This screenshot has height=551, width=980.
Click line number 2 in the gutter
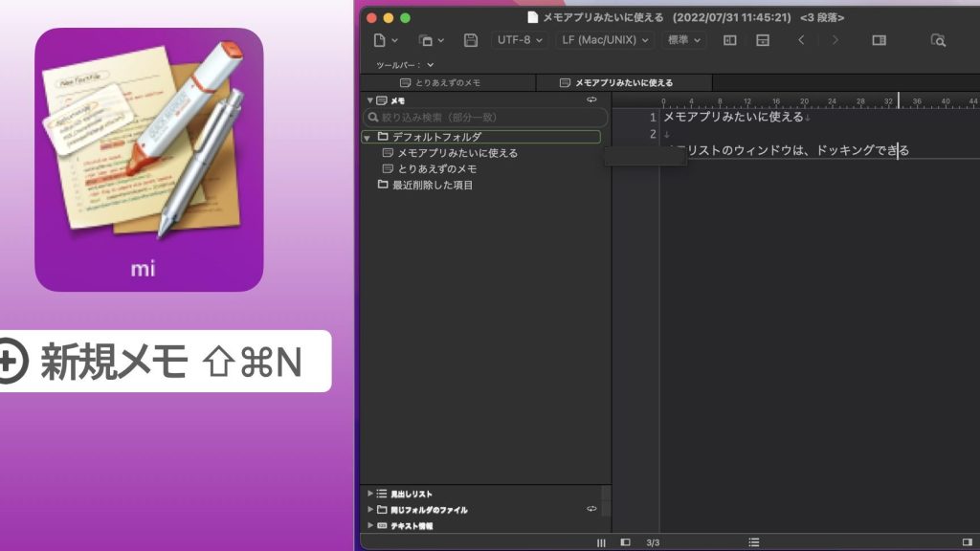click(x=653, y=134)
